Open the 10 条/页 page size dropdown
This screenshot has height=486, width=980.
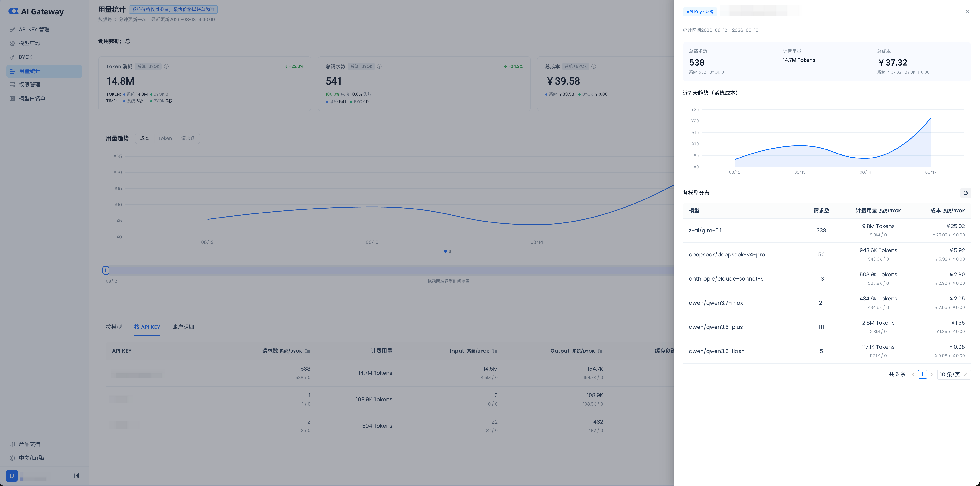(x=953, y=375)
